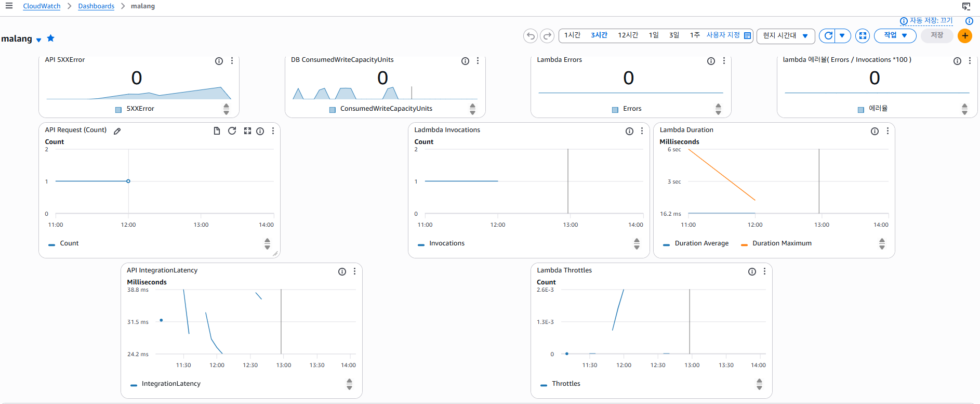Expand the Lambda Duration legend stepper
Screen dimensions: 980x404
click(x=882, y=243)
